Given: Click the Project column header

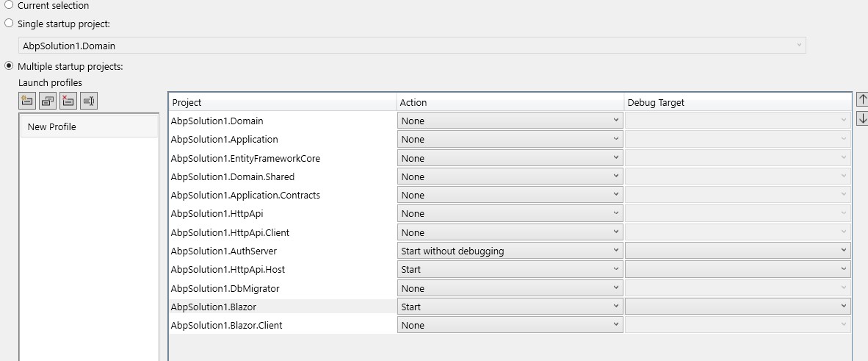Looking at the screenshot, I should coord(282,102).
